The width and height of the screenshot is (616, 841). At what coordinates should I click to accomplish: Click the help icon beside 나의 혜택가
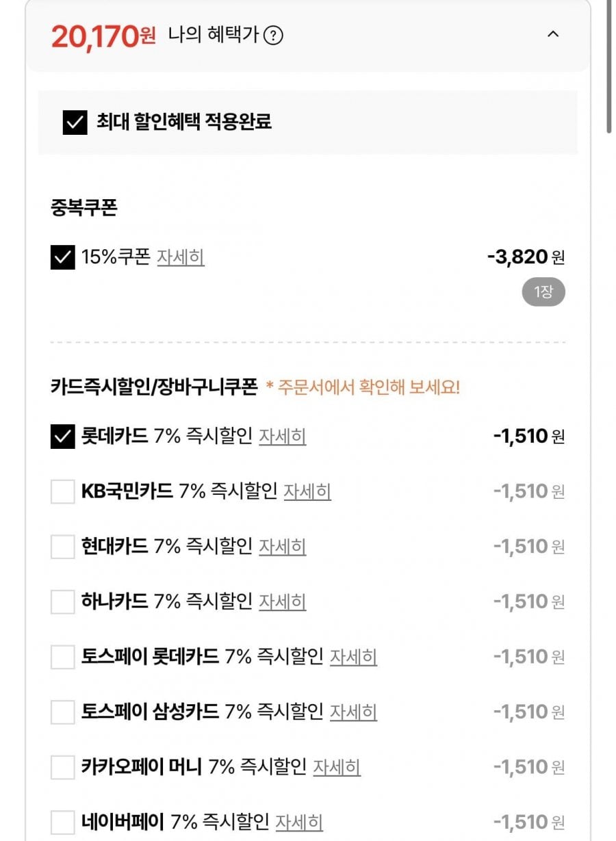[273, 35]
